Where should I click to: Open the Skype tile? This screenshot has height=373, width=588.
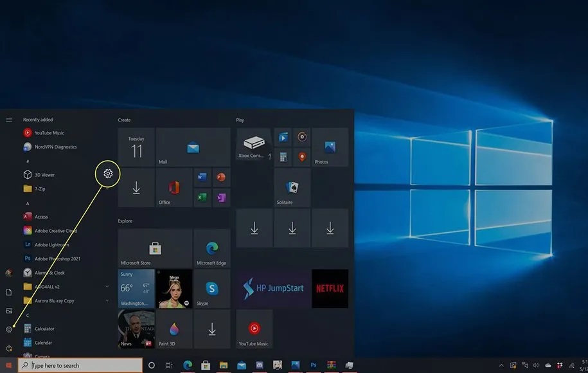[x=212, y=289]
